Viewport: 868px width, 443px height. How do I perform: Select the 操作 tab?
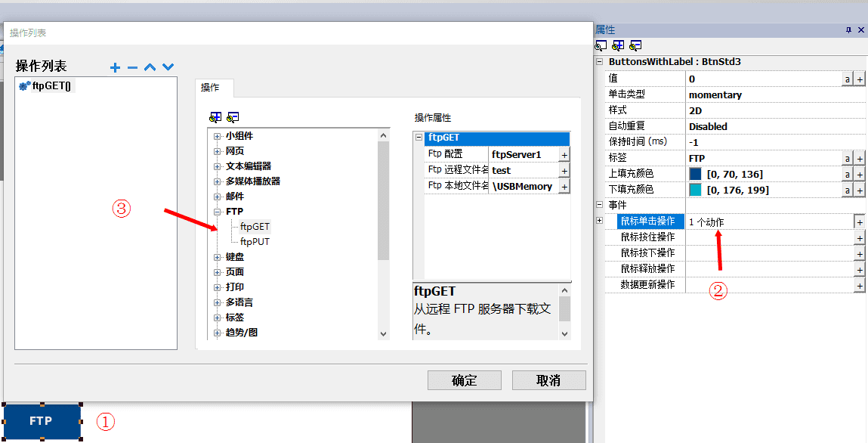click(x=210, y=88)
